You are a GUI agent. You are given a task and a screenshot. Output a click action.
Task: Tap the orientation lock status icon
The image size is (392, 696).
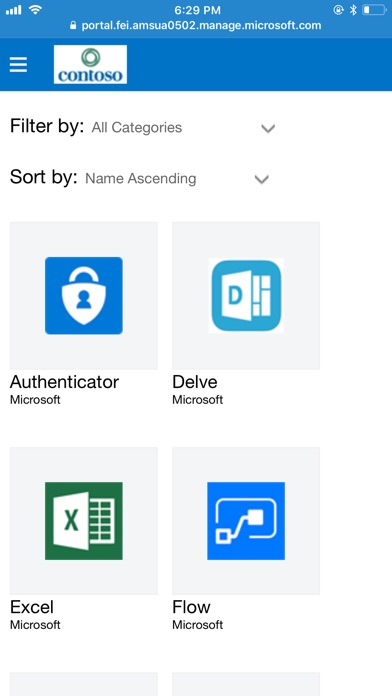(x=338, y=10)
